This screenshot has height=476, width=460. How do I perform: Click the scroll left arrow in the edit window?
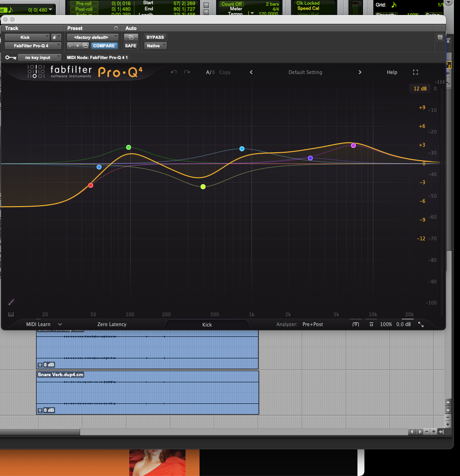(412, 431)
